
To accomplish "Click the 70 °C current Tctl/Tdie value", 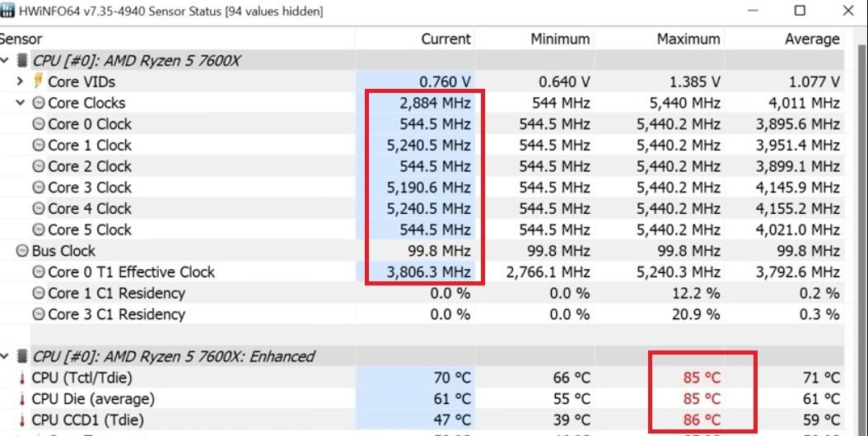I will tap(452, 378).
